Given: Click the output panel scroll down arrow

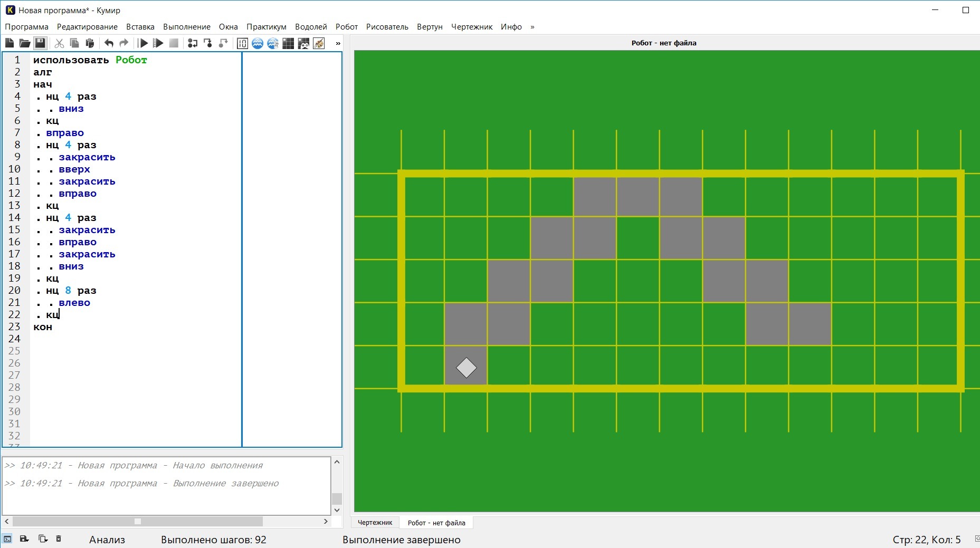Looking at the screenshot, I should (x=337, y=510).
